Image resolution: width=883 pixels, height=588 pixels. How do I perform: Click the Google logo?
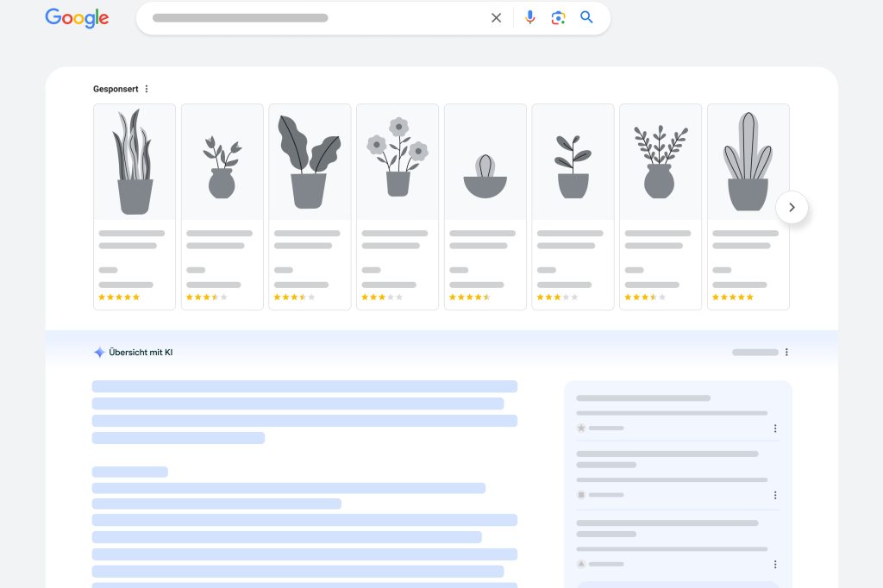(77, 18)
